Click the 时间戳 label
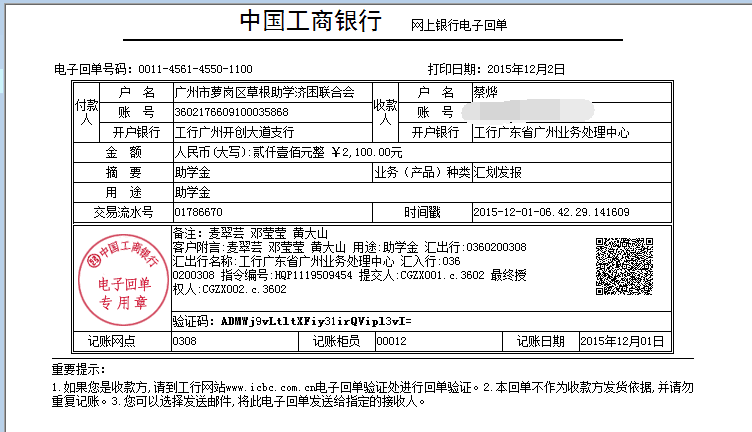The height and width of the screenshot is (432, 752). click(422, 212)
